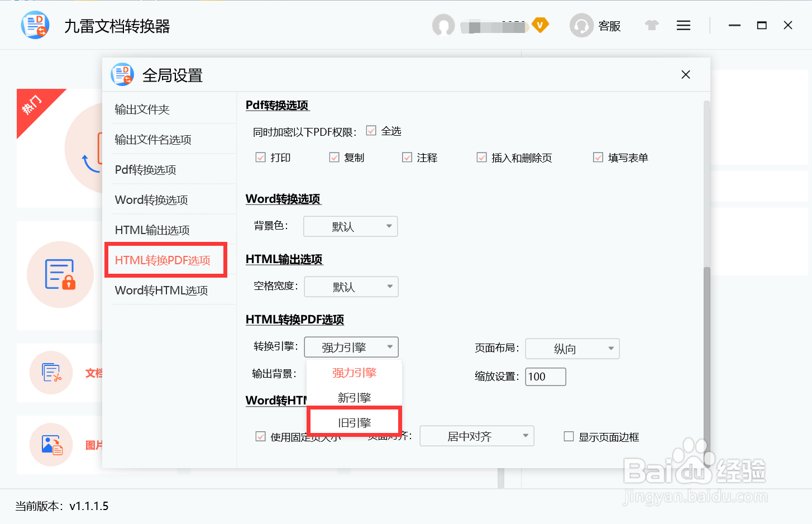Toggle the 全选 select-all checkbox
812x524 pixels.
tap(371, 130)
